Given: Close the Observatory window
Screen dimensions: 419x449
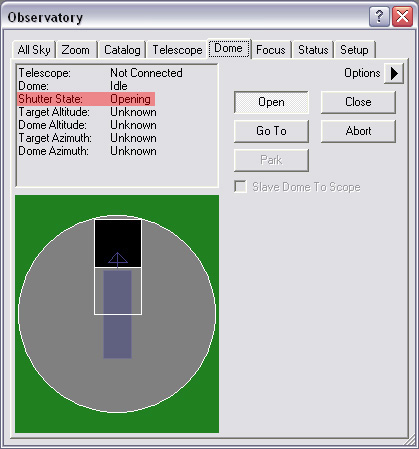Looking at the screenshot, I should click(402, 16).
